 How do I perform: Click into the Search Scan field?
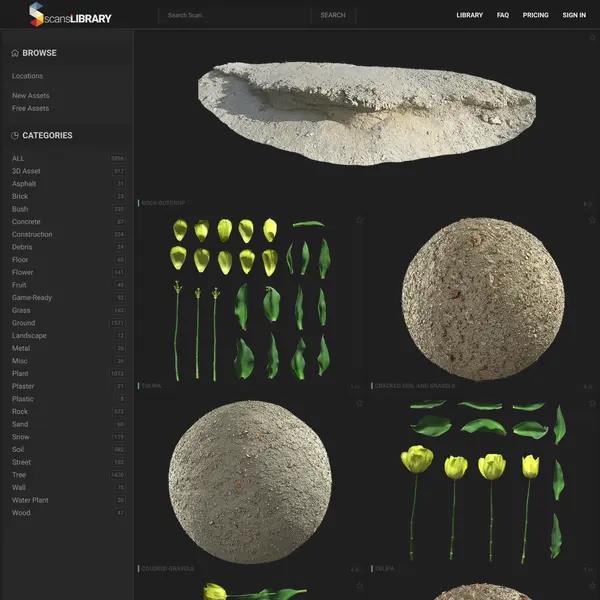click(x=235, y=15)
